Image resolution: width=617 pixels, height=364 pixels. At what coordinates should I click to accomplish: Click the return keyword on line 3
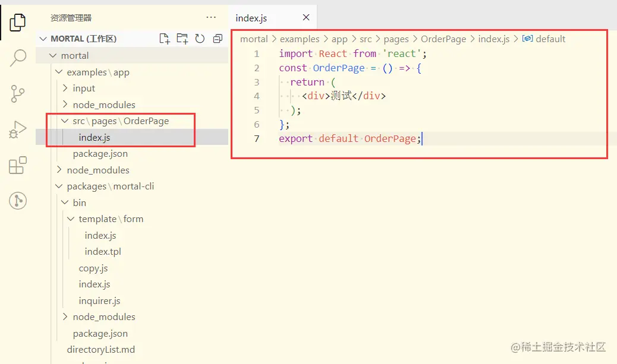(x=307, y=82)
